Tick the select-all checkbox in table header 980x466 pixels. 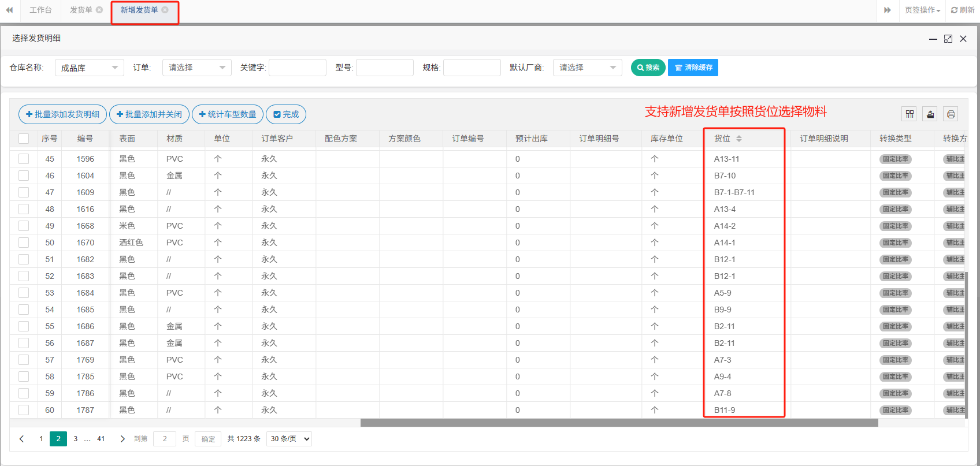24,139
